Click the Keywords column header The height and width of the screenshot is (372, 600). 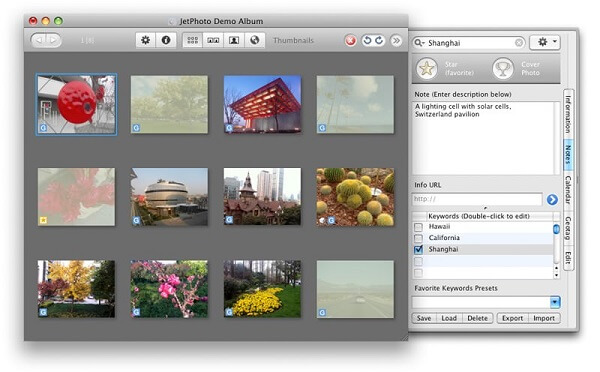489,216
